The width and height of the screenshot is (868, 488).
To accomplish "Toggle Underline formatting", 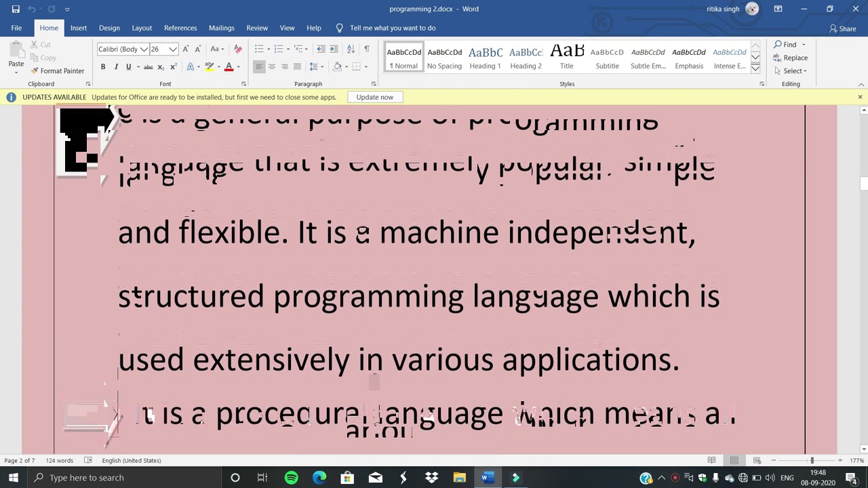I will click(128, 66).
